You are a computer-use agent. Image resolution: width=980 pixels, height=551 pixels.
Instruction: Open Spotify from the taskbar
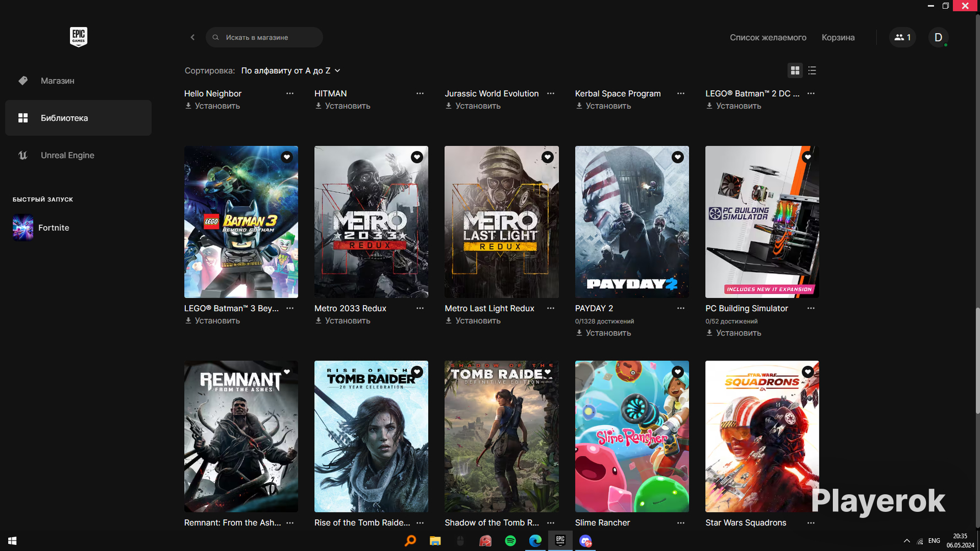pyautogui.click(x=510, y=541)
